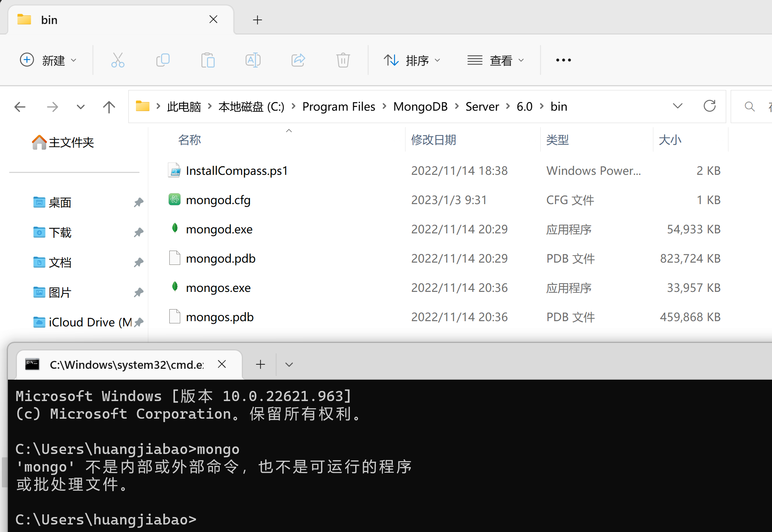
Task: Click the Copy icon in Explorer toolbar
Action: [x=163, y=60]
